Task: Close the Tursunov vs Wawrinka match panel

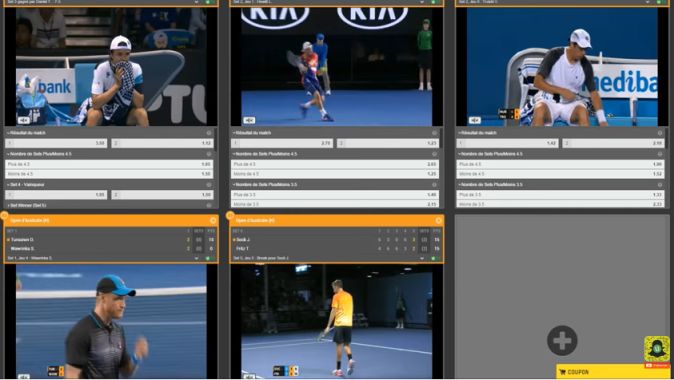Action: click(213, 221)
